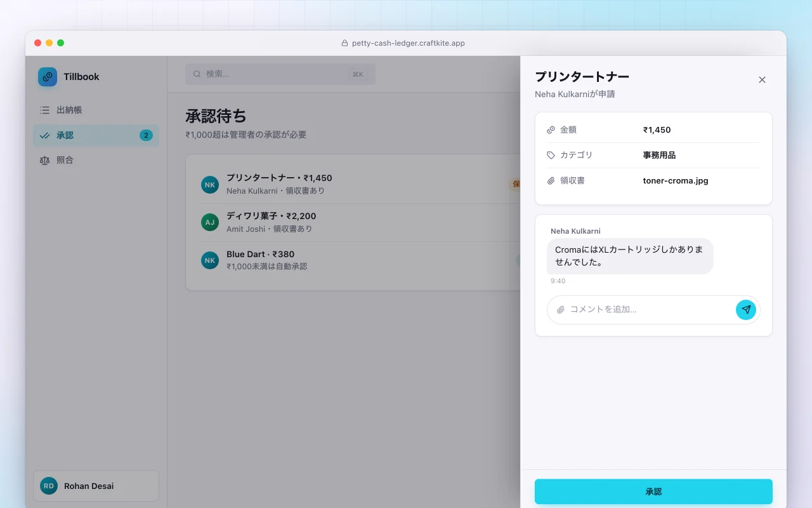812x508 pixels.
Task: Click the attach file icon in comment box
Action: pyautogui.click(x=561, y=310)
